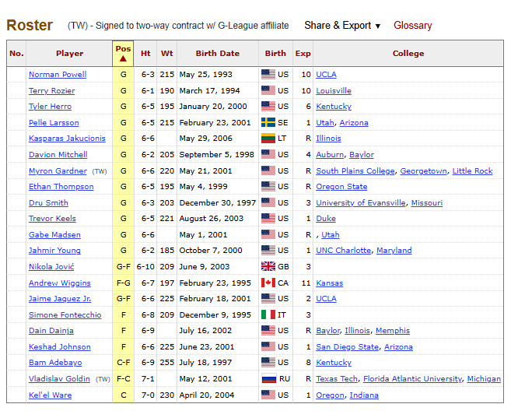Open Myron Gardner player page
The height and width of the screenshot is (411, 532).
click(x=58, y=170)
